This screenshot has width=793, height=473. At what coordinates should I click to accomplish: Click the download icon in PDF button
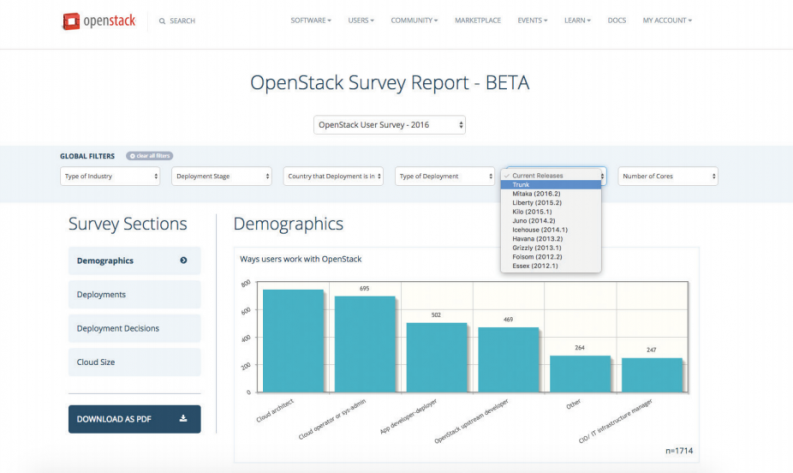pos(183,418)
